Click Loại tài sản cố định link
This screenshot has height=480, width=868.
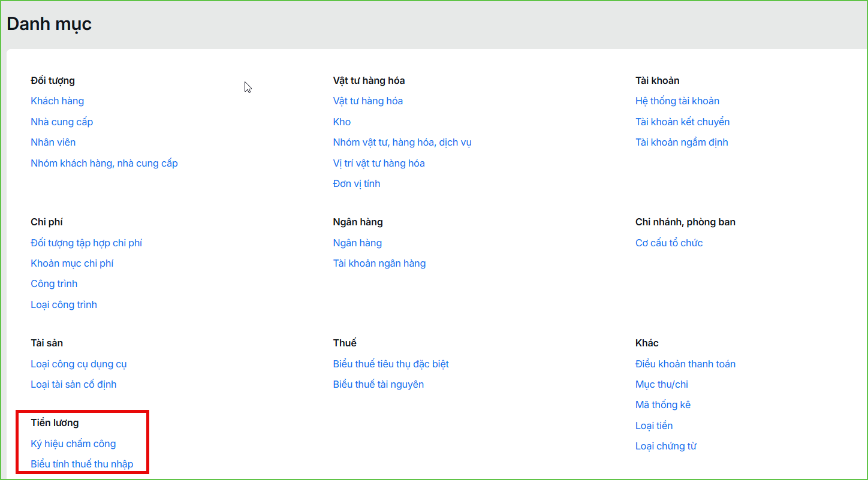coord(74,384)
